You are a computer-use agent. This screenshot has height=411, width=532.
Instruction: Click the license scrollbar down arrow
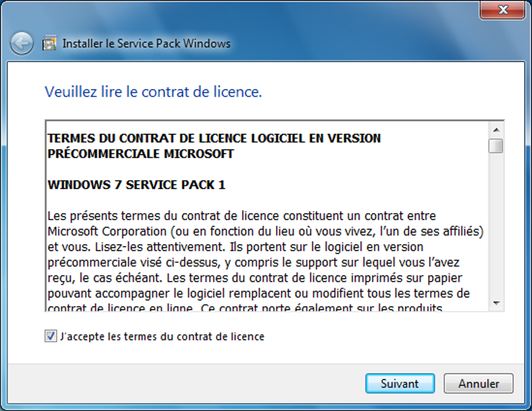pyautogui.click(x=496, y=303)
